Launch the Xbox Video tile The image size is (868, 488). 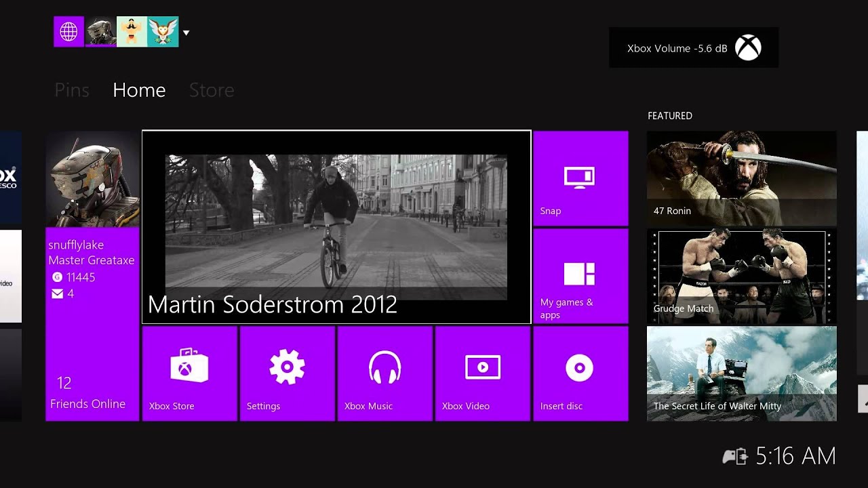tap(482, 373)
